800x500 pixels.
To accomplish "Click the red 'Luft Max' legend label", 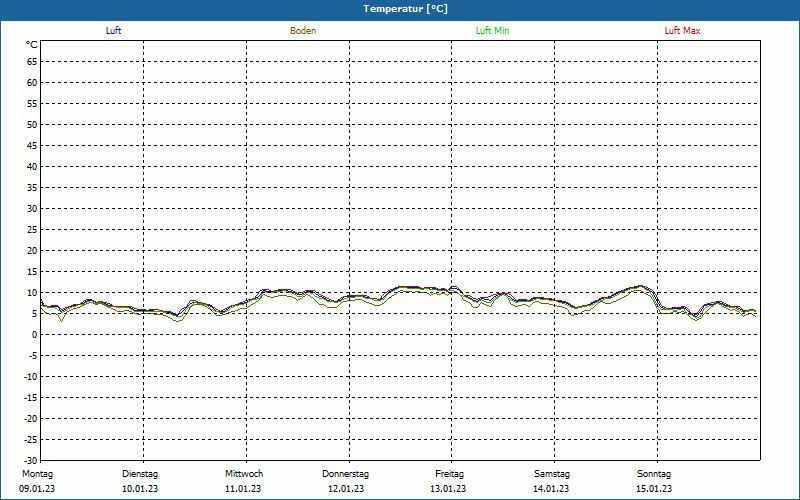I will click(x=682, y=31).
